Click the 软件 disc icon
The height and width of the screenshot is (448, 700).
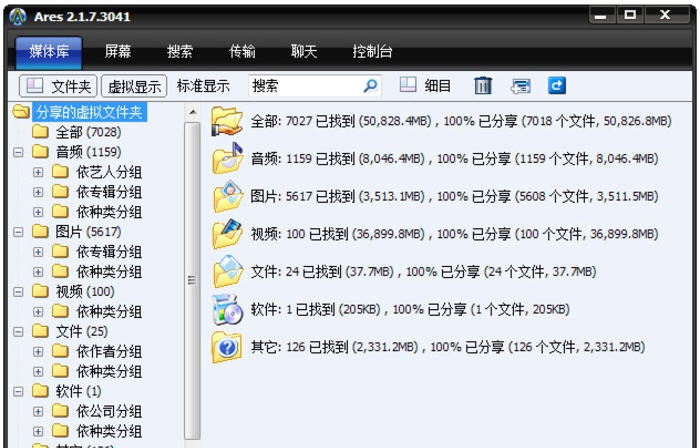point(227,309)
